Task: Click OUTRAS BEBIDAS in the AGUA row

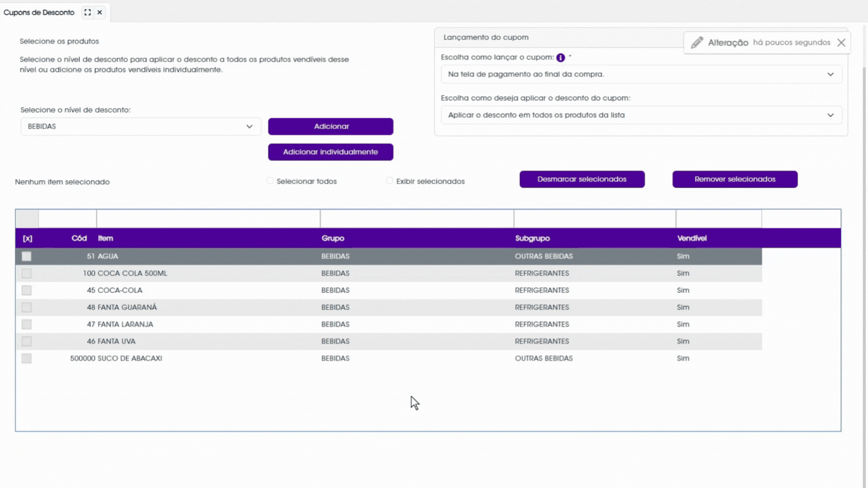Action: pos(544,257)
